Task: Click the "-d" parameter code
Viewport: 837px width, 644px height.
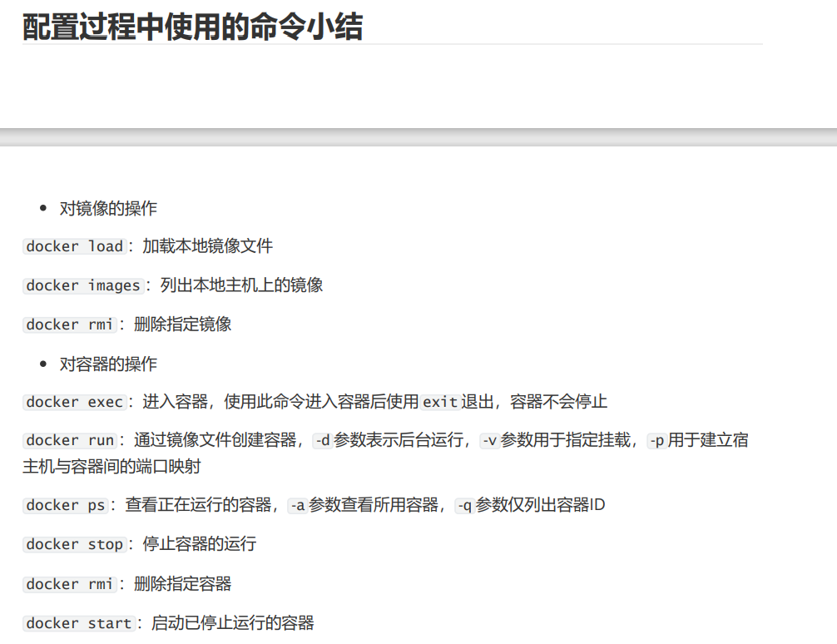Action: 323,440
